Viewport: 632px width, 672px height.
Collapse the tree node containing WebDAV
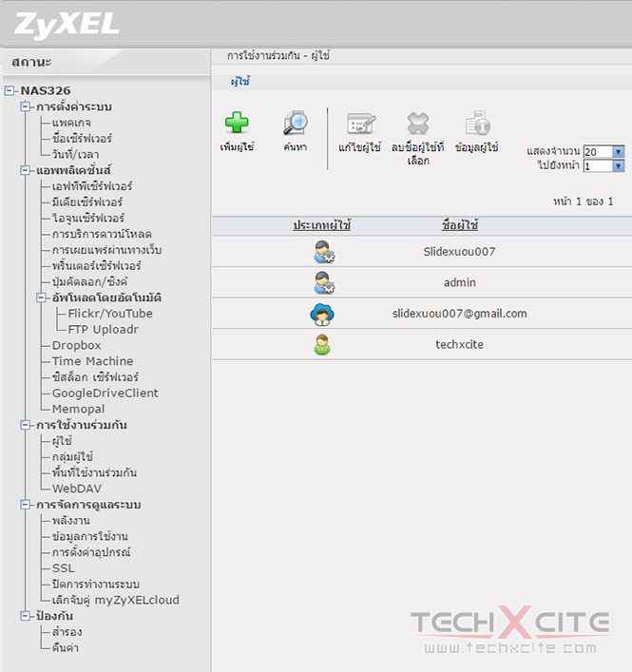pos(26,426)
